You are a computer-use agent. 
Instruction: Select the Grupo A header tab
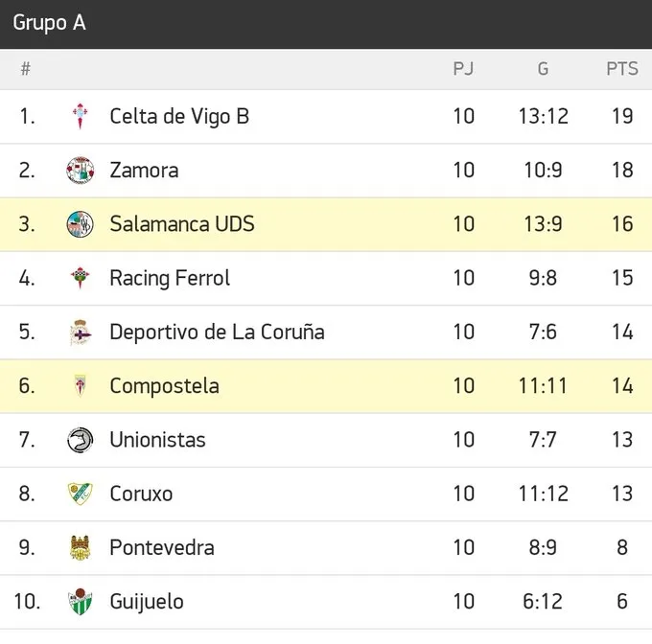coord(49,23)
